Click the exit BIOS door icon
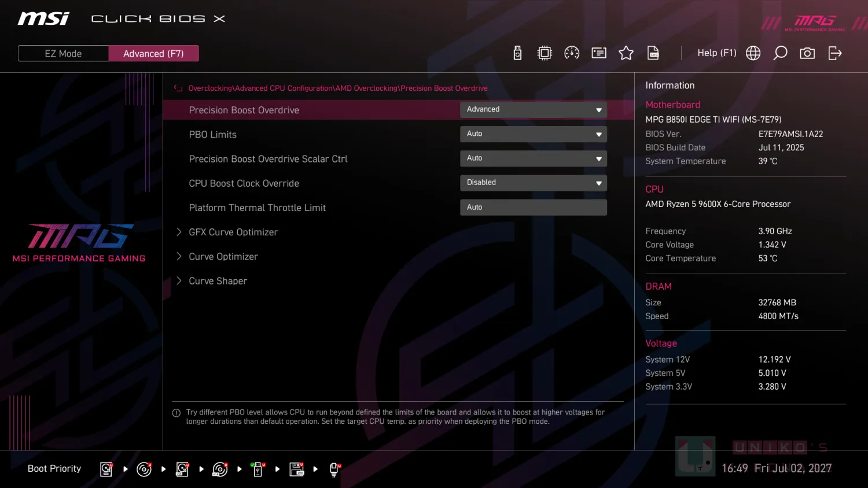This screenshot has height=488, width=868. coord(834,53)
